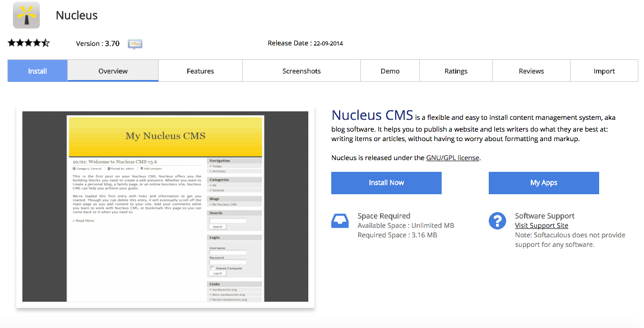The height and width of the screenshot is (328, 644).
Task: Click the Install Now button
Action: (x=387, y=183)
